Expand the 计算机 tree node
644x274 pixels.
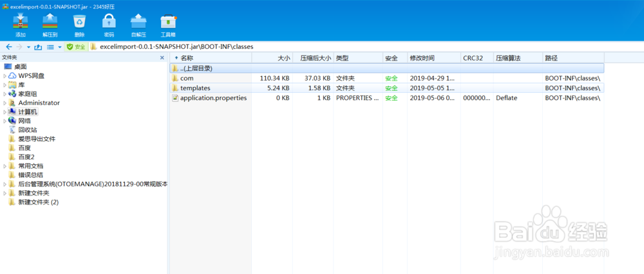pyautogui.click(x=5, y=112)
